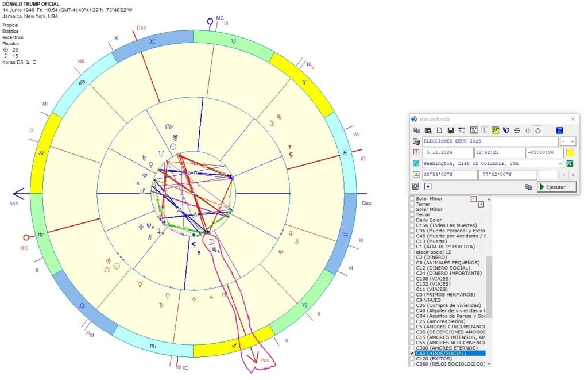Click the right stepper arrow by coordinates

point(572,175)
